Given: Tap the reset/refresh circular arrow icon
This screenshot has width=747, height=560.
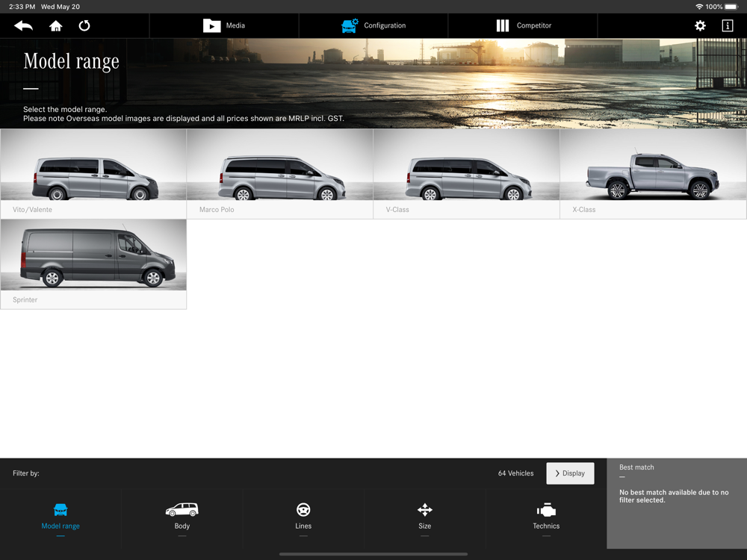Looking at the screenshot, I should pyautogui.click(x=84, y=25).
